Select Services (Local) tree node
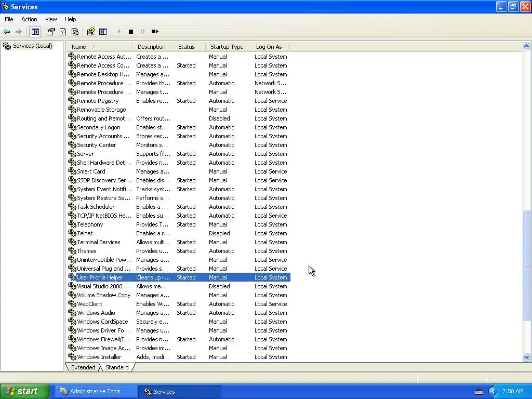Viewport: 532px width, 399px height. pos(33,46)
